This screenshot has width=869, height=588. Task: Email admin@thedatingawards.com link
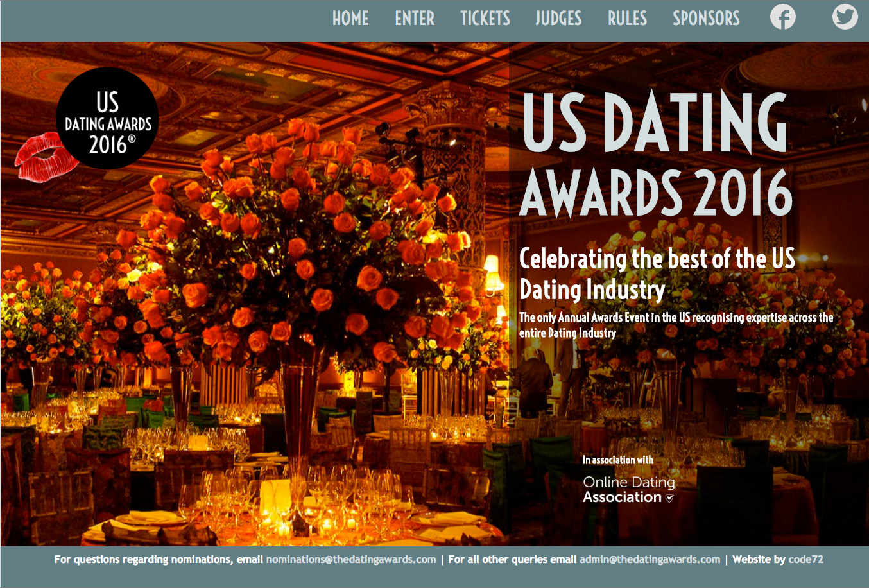pos(650,559)
